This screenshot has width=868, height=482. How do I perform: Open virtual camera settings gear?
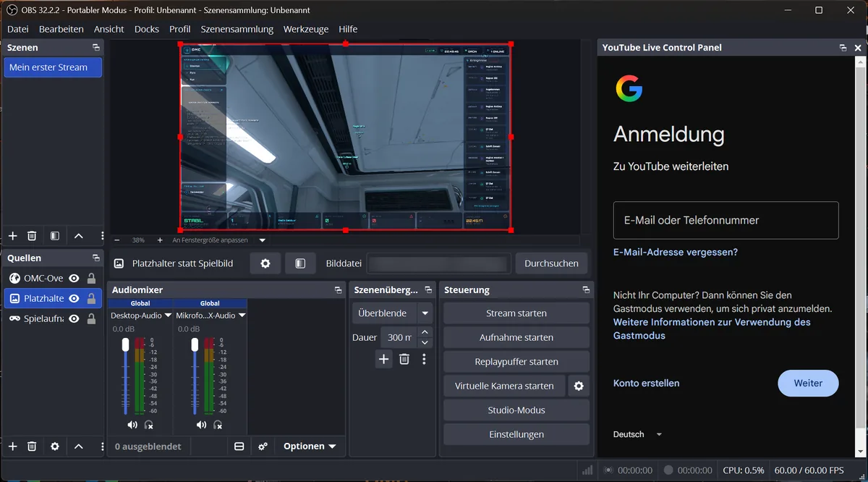click(x=579, y=386)
